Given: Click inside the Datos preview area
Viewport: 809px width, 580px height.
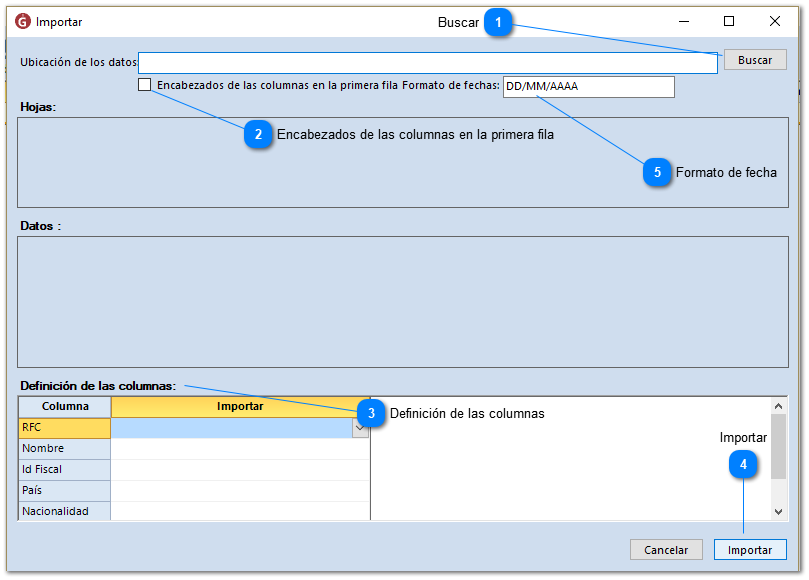Looking at the screenshot, I should tap(402, 301).
